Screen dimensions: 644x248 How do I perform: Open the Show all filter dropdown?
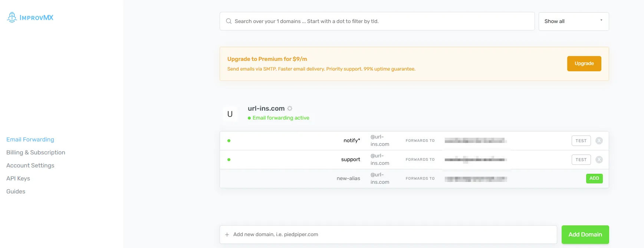click(573, 21)
